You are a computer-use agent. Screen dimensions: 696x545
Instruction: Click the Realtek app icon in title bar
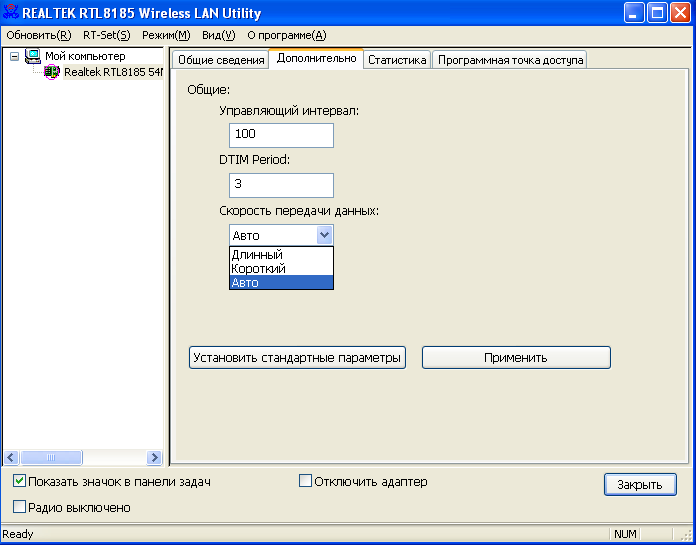coord(11,12)
